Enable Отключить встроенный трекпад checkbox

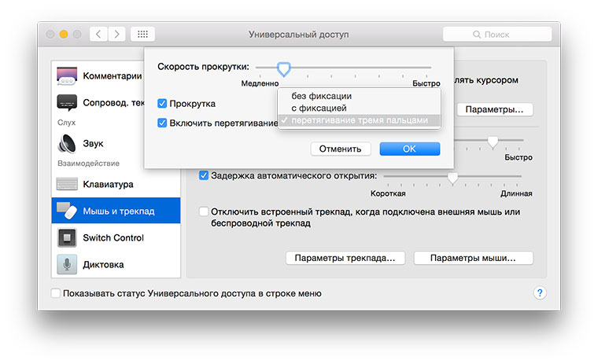coord(204,211)
